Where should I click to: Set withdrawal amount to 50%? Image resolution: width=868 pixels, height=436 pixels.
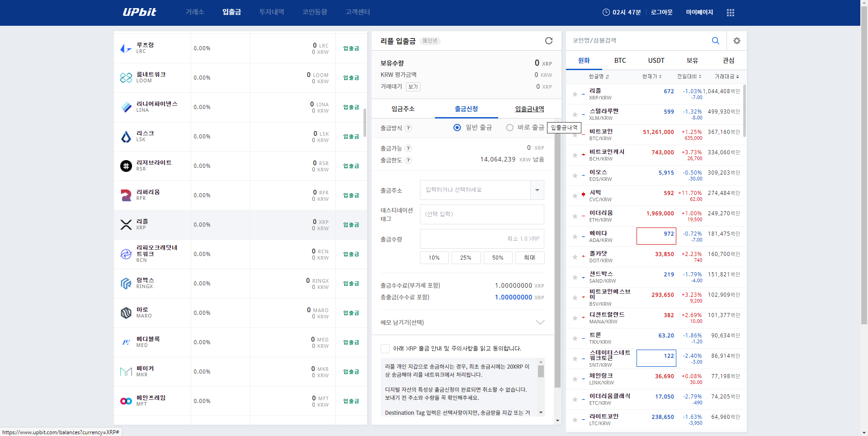498,258
